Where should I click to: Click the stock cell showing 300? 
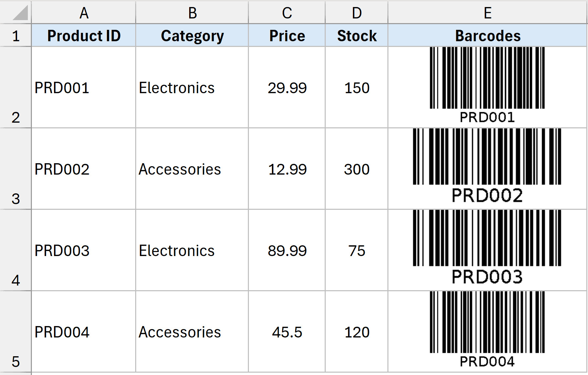pyautogui.click(x=357, y=169)
